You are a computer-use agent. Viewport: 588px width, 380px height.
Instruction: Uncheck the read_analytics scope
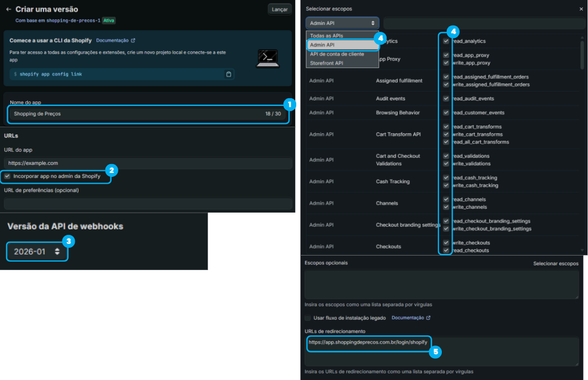(446, 41)
